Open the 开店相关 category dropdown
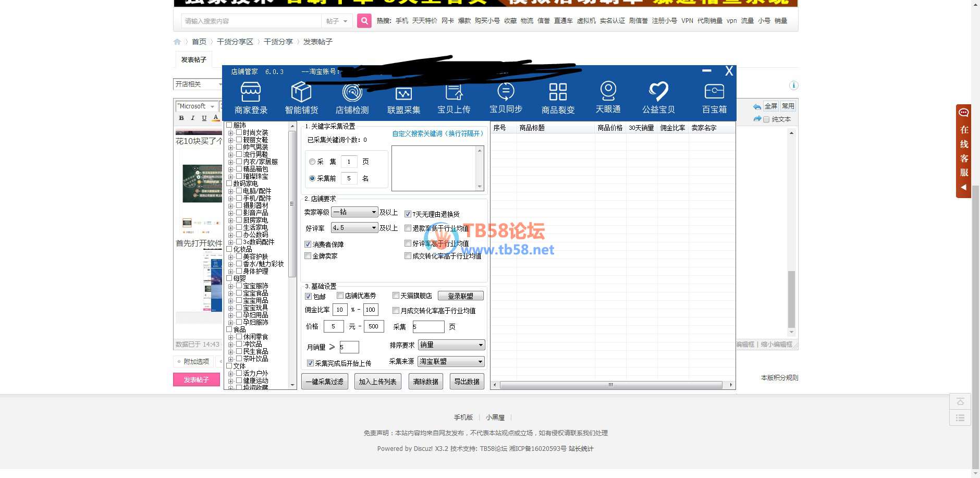The width and height of the screenshot is (980, 478). click(198, 84)
